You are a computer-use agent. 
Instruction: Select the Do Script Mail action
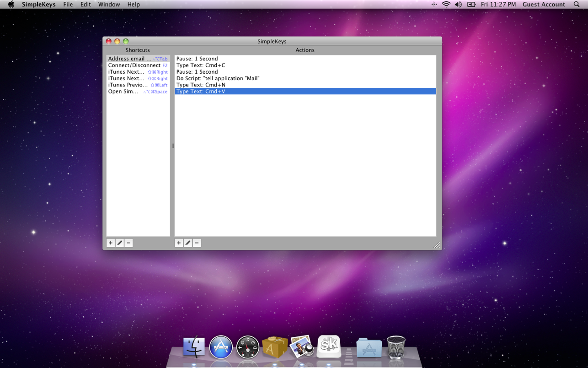218,78
